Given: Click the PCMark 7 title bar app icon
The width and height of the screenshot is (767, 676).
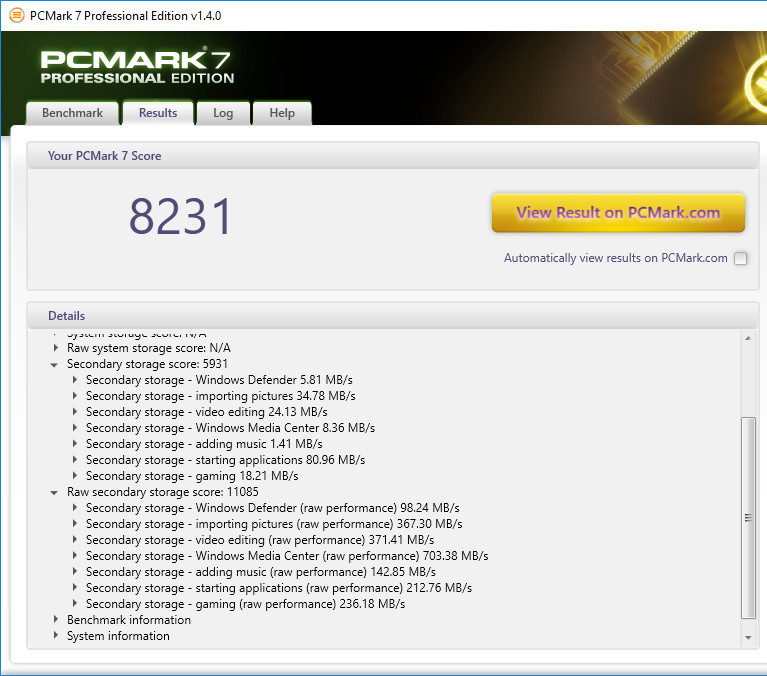Looking at the screenshot, I should [x=17, y=16].
